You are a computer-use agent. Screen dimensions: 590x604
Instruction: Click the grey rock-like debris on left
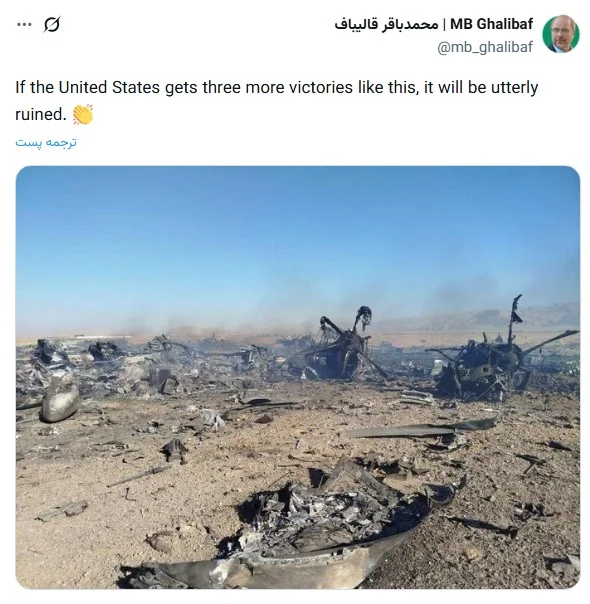click(60, 401)
